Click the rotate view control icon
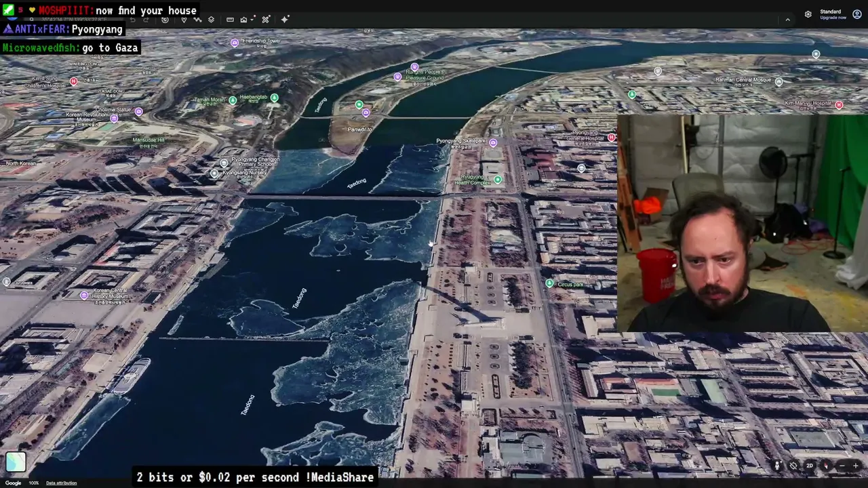Viewport: 868px width, 488px height. tap(793, 466)
